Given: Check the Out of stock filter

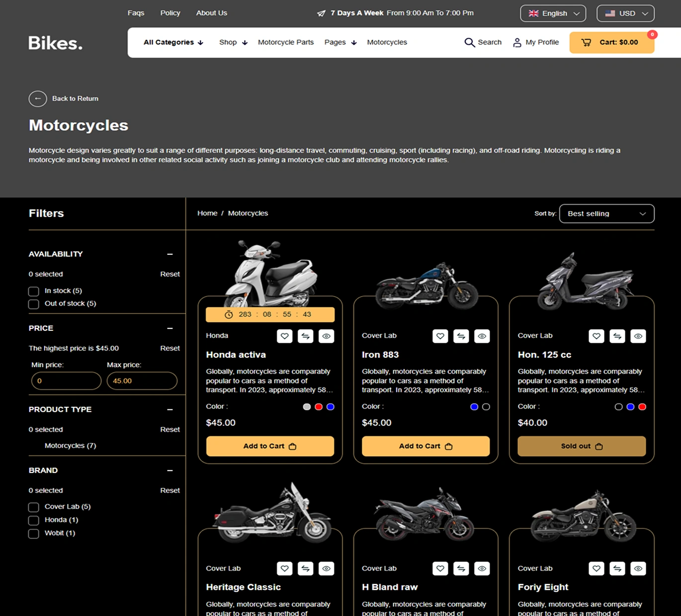Looking at the screenshot, I should (x=34, y=304).
